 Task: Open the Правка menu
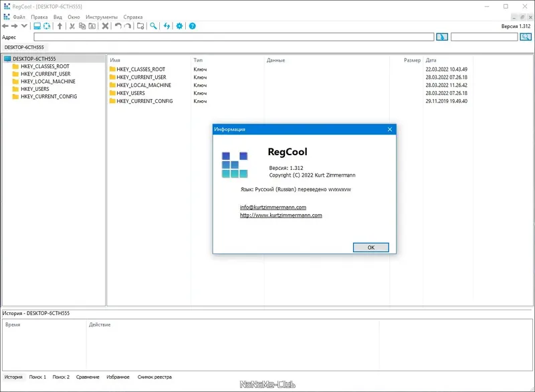pyautogui.click(x=39, y=17)
